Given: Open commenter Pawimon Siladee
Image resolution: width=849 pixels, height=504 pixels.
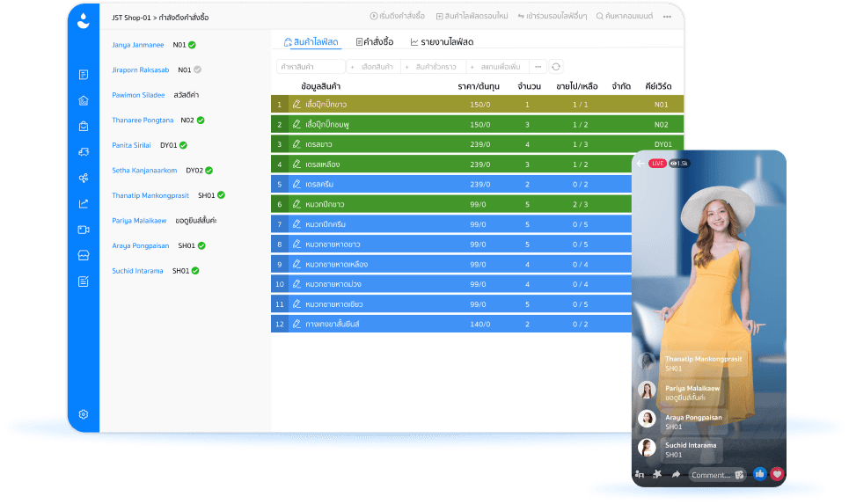Looking at the screenshot, I should click(138, 95).
